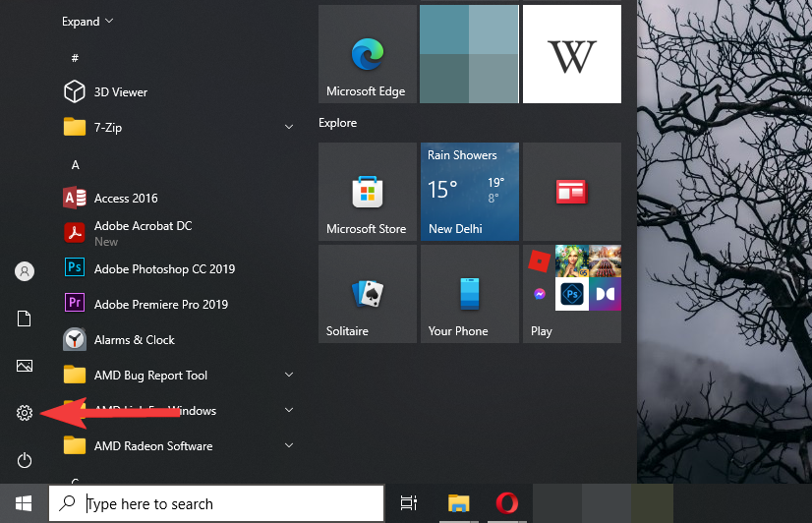This screenshot has width=812, height=523.
Task: Open the Messenger icon in Play tile
Action: pyautogui.click(x=539, y=294)
